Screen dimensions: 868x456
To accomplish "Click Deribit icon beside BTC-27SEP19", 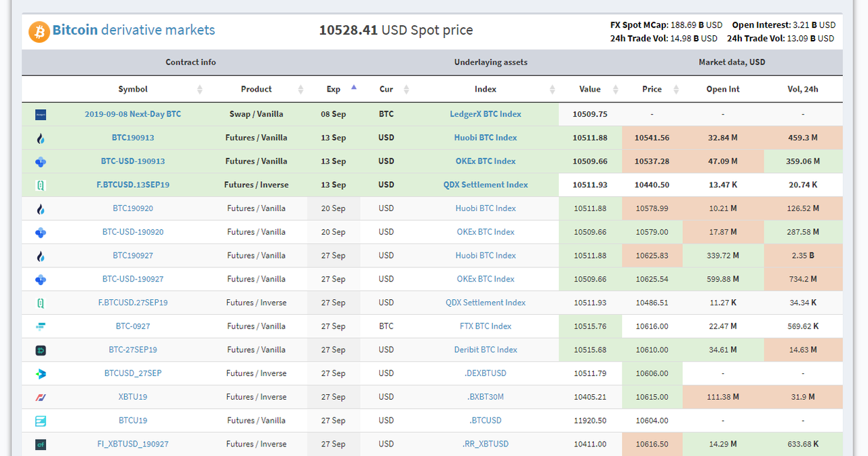I will (41, 350).
